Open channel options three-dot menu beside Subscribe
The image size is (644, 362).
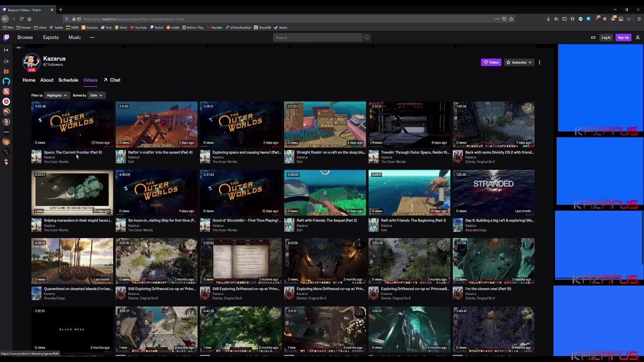[539, 62]
